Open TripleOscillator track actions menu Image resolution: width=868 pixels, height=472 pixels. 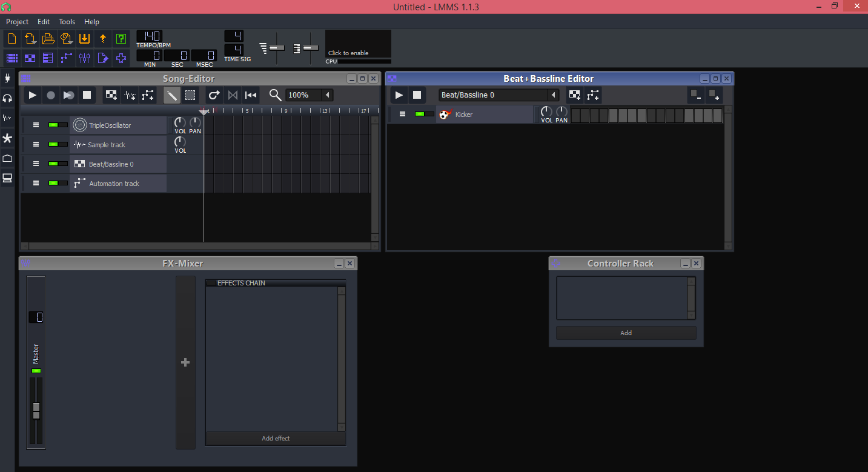(x=36, y=125)
